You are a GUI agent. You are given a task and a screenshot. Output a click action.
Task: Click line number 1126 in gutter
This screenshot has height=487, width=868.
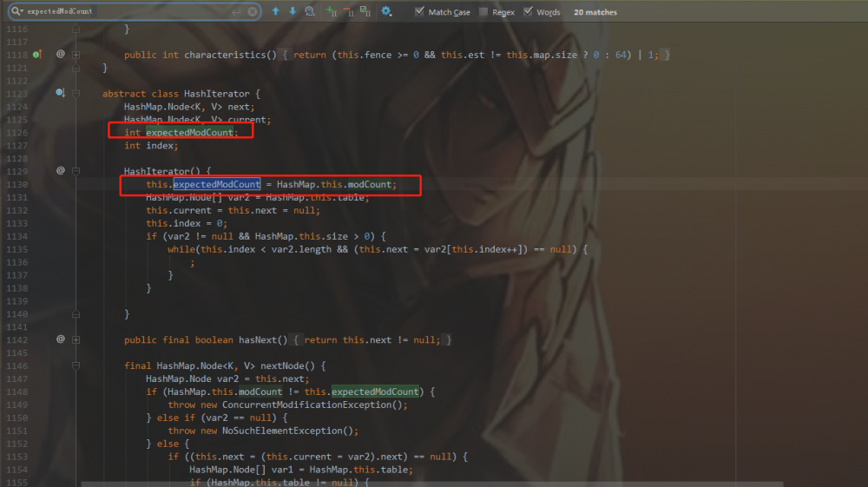(17, 132)
